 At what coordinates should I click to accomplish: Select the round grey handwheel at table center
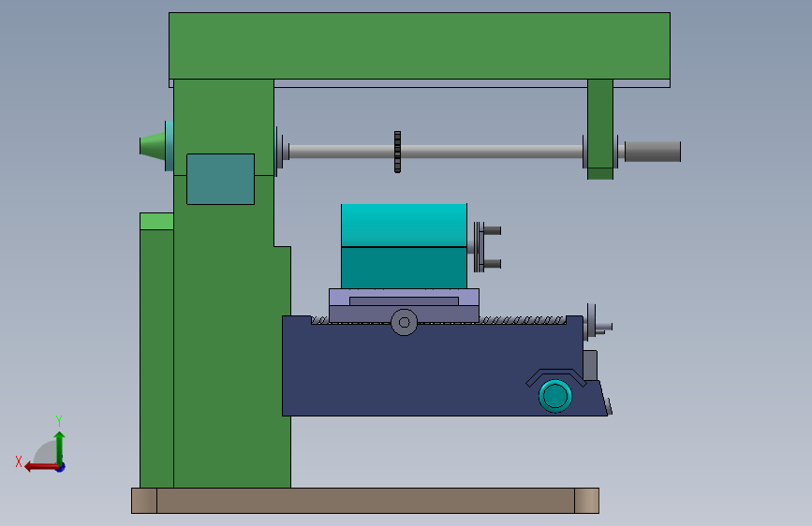tap(405, 322)
